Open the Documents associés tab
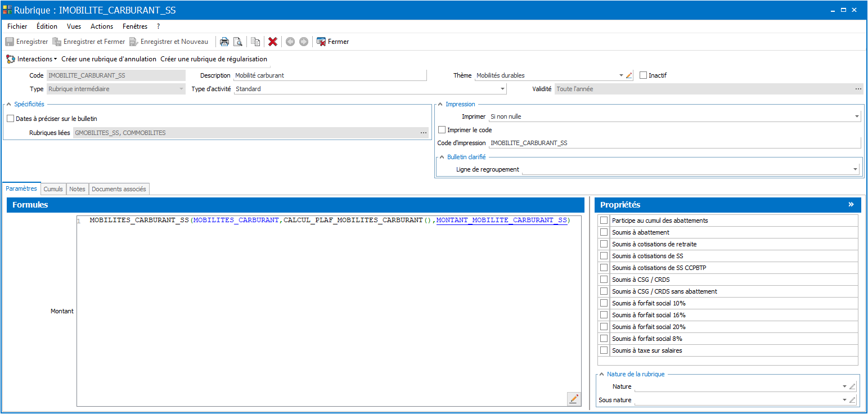The height and width of the screenshot is (414, 868). [x=119, y=189]
